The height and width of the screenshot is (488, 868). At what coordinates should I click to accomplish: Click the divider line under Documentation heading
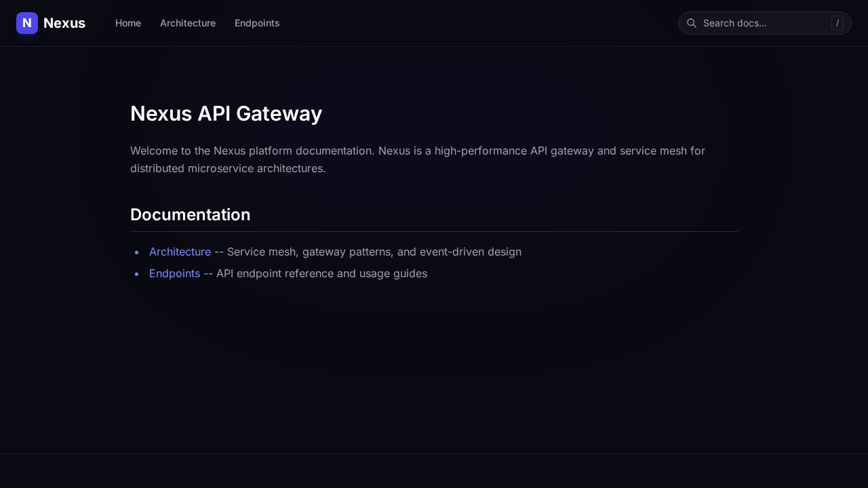click(434, 231)
